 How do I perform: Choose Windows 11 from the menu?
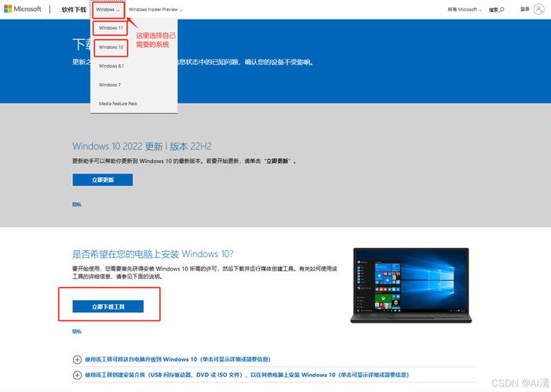[111, 27]
